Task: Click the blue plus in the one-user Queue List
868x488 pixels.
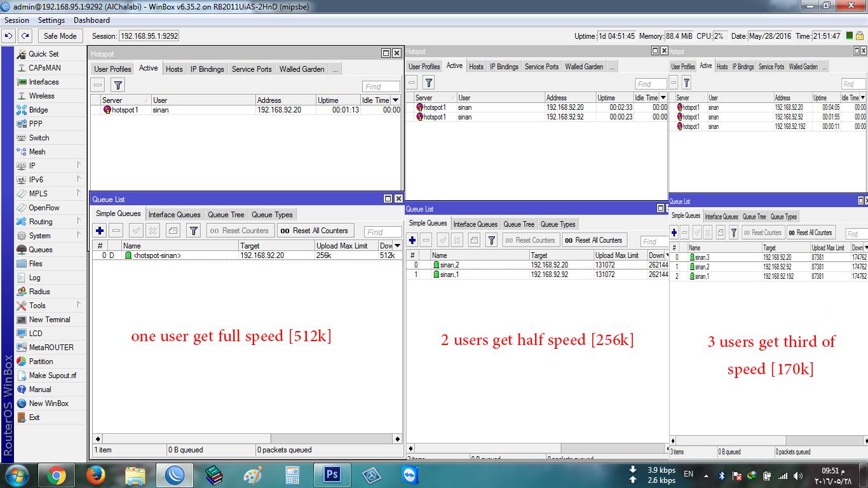Action: [99, 231]
